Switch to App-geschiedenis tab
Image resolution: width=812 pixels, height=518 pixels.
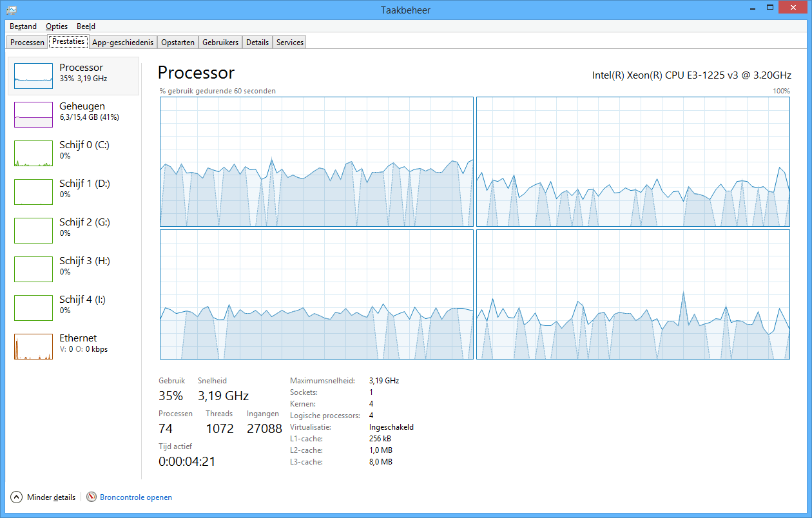(x=122, y=43)
